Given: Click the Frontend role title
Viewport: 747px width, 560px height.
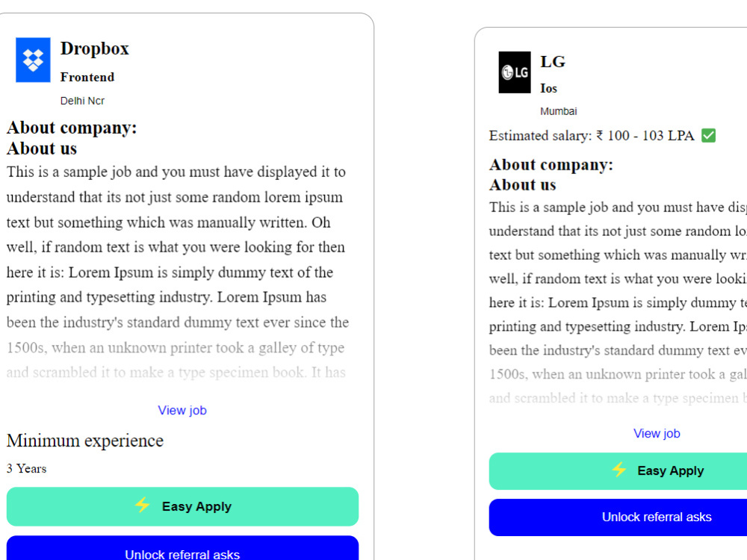Looking at the screenshot, I should [x=87, y=77].
